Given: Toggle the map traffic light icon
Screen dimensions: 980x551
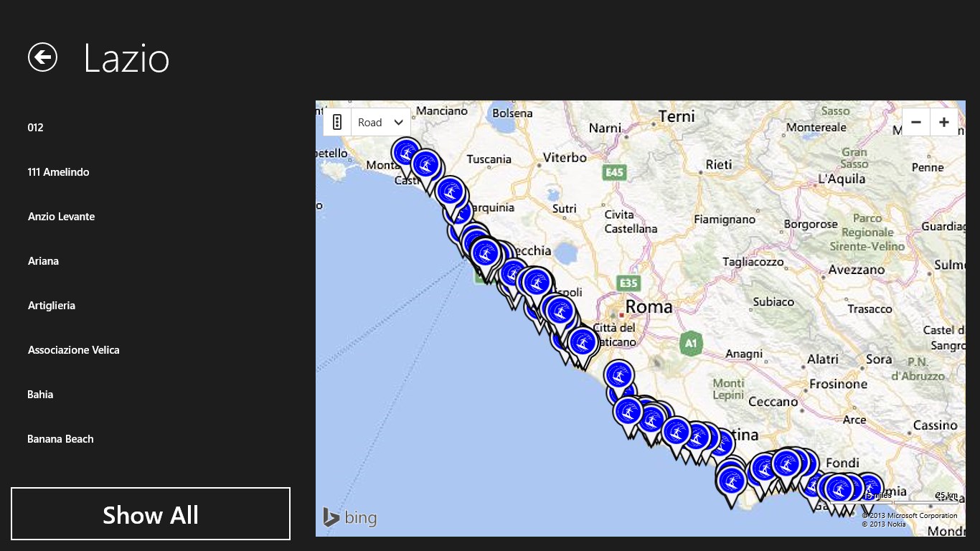Looking at the screenshot, I should [337, 122].
